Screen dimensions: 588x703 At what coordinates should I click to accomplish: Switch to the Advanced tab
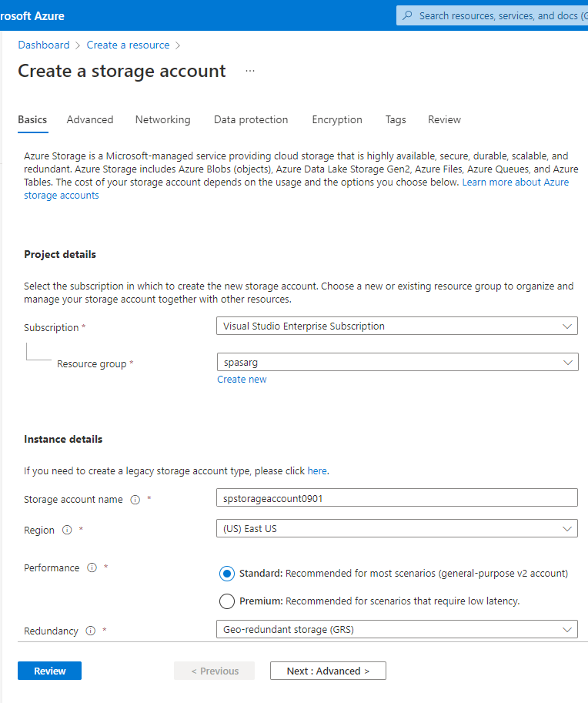pyautogui.click(x=89, y=119)
